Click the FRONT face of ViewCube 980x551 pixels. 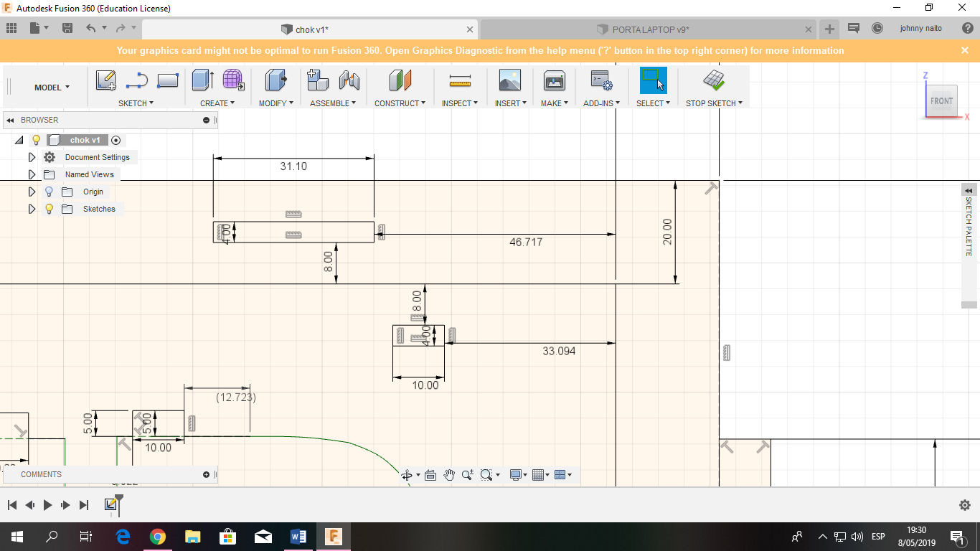[941, 101]
